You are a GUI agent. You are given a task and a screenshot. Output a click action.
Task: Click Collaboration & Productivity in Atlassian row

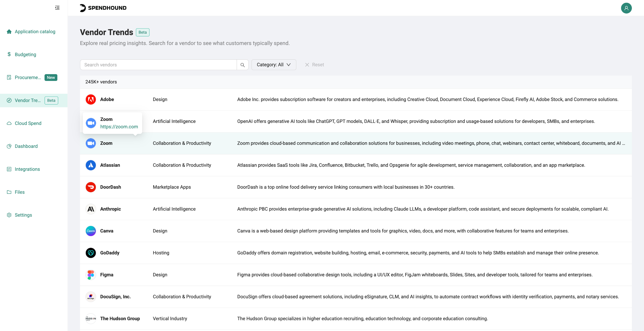[x=182, y=165]
